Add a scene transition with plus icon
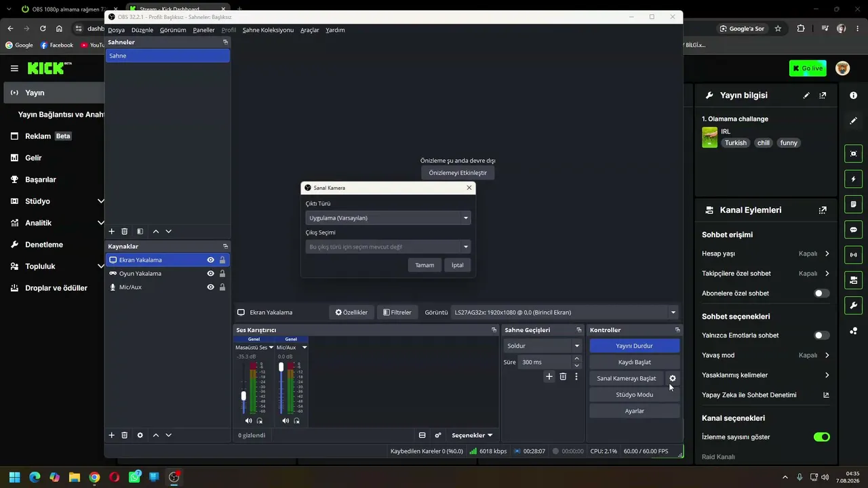Screen dimensions: 868x488 549,377
